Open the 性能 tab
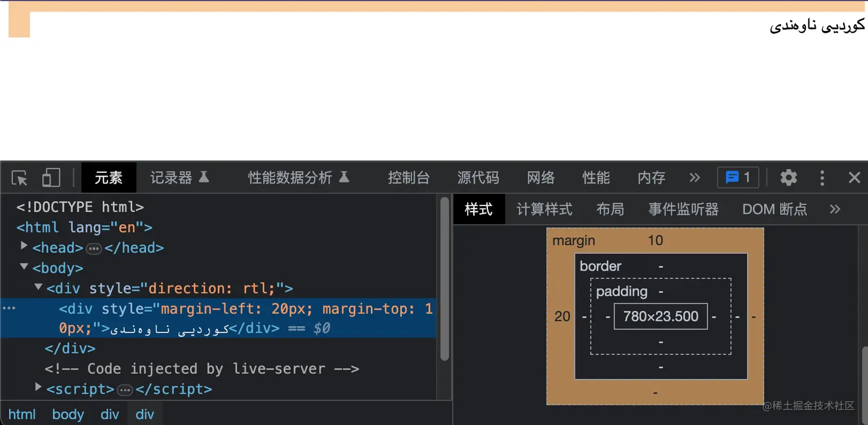 click(x=596, y=177)
